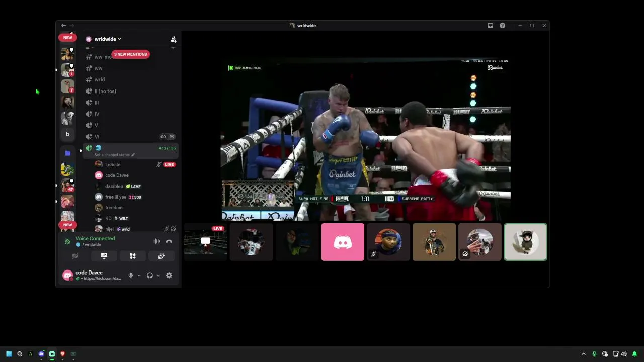The height and width of the screenshot is (362, 644).
Task: Open the soundboard button
Action: [161, 256]
